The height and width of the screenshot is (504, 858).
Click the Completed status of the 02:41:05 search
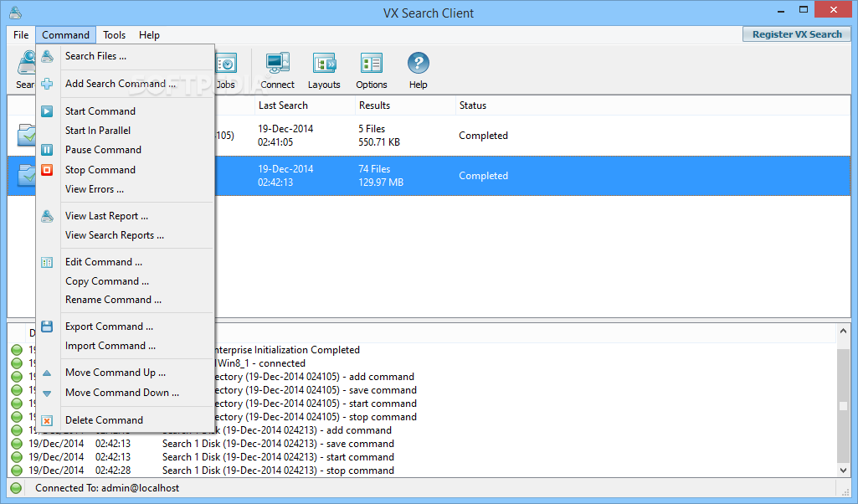(x=483, y=136)
